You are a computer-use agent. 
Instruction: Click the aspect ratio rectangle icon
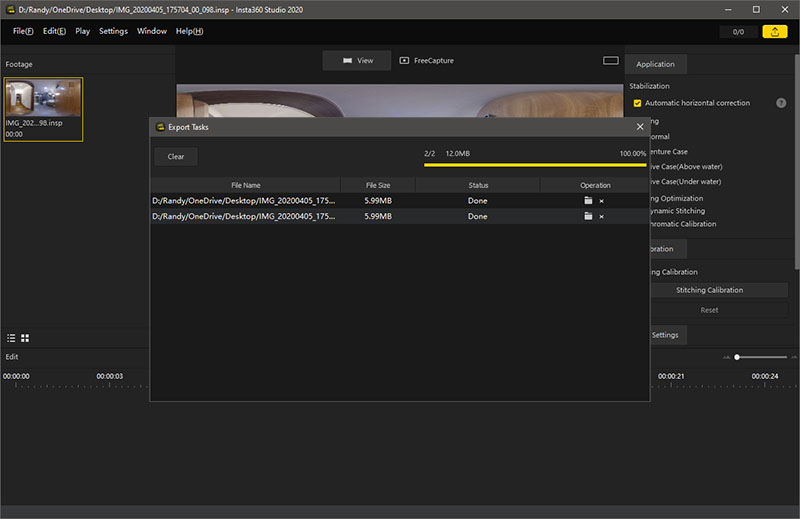click(611, 60)
